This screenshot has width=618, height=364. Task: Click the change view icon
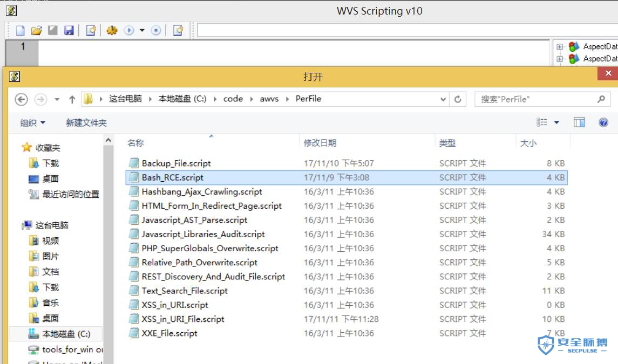(542, 122)
